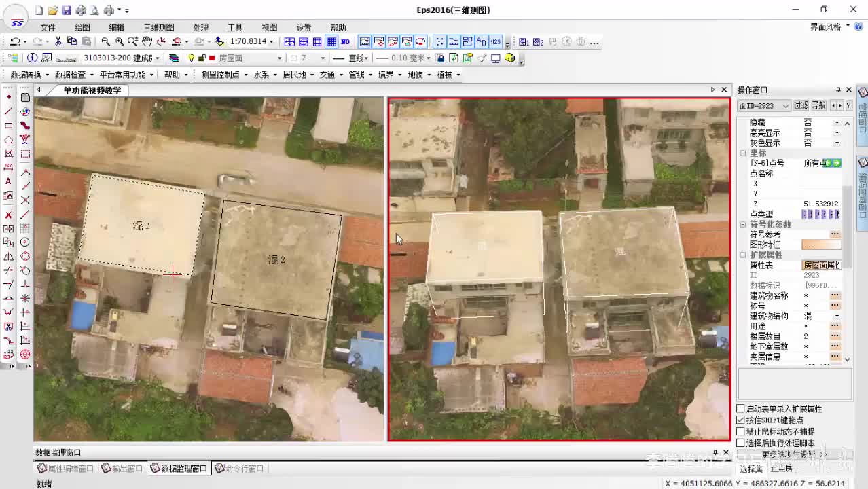Save with the floppy disk icon

coord(67,10)
